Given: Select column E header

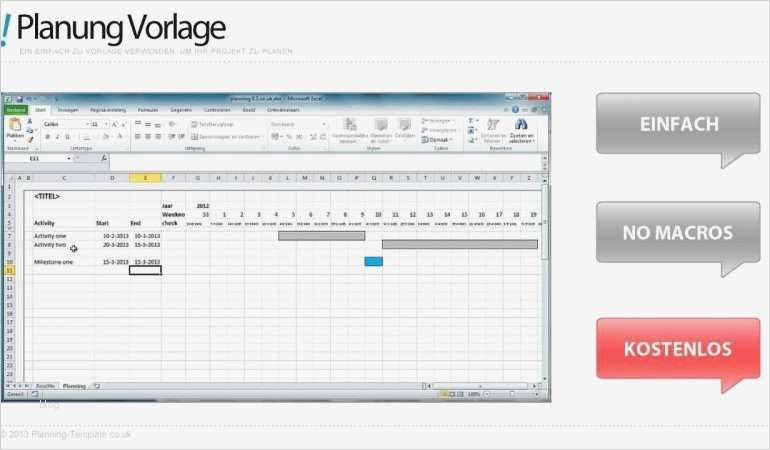Looking at the screenshot, I should [145, 178].
